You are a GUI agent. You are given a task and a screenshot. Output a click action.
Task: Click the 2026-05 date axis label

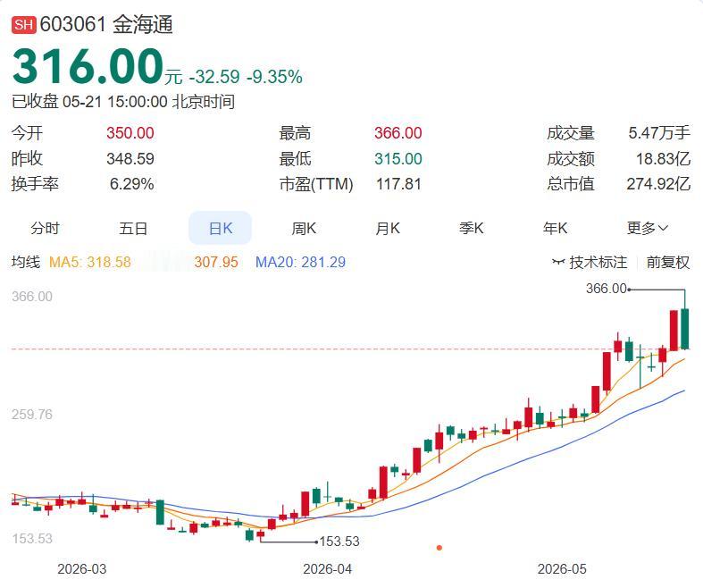point(562,569)
